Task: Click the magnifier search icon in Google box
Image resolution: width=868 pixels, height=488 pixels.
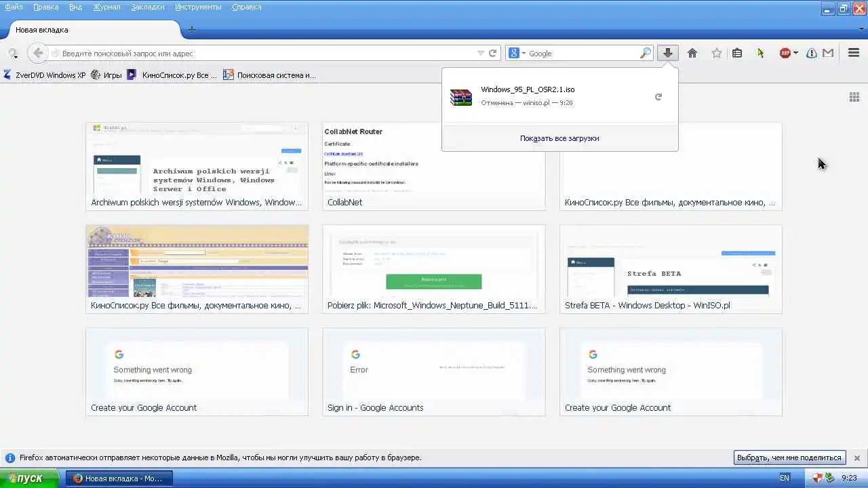Action: tap(646, 53)
